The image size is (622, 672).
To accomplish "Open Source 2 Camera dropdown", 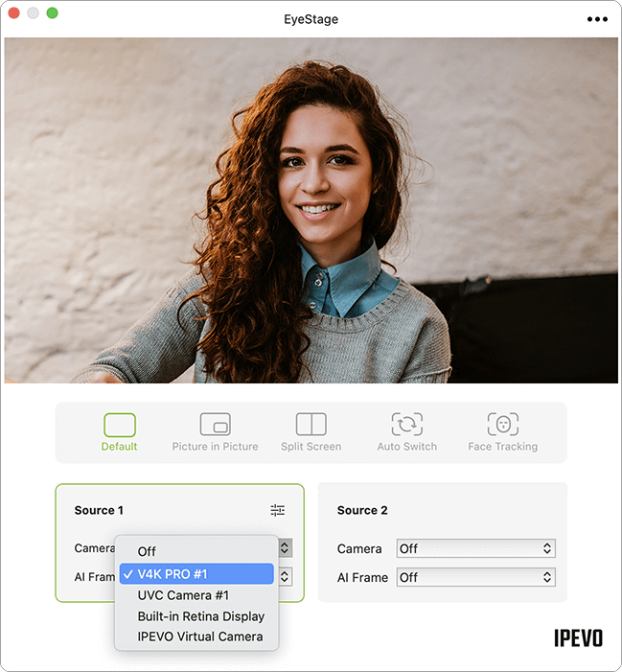I will (475, 549).
